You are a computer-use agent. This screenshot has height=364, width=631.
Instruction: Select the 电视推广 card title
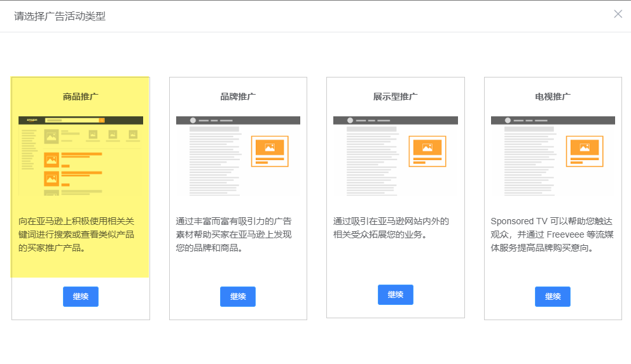[x=553, y=97]
